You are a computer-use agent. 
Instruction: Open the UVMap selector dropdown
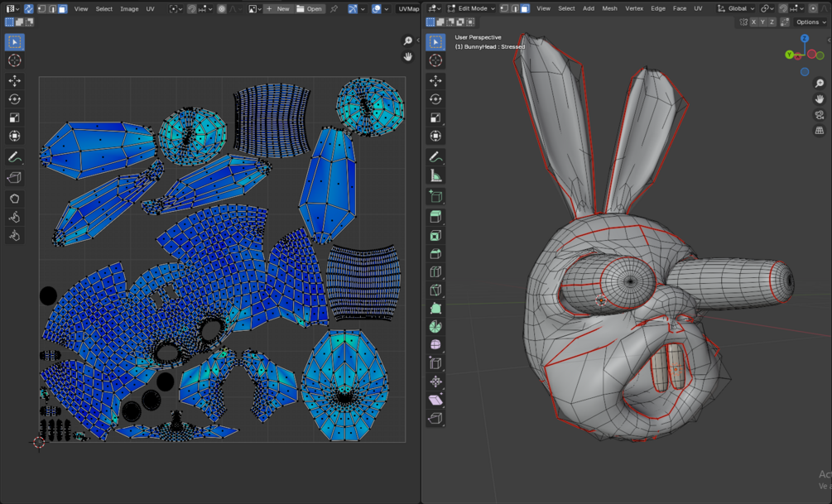click(x=409, y=8)
